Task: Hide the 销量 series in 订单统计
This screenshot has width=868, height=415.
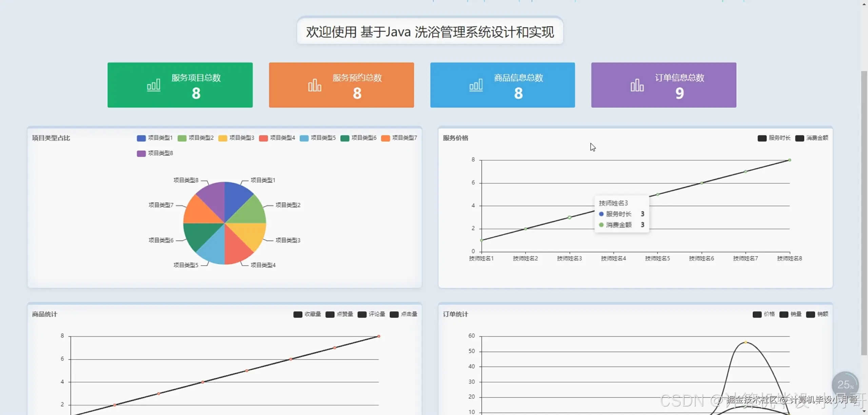Action: [790, 314]
